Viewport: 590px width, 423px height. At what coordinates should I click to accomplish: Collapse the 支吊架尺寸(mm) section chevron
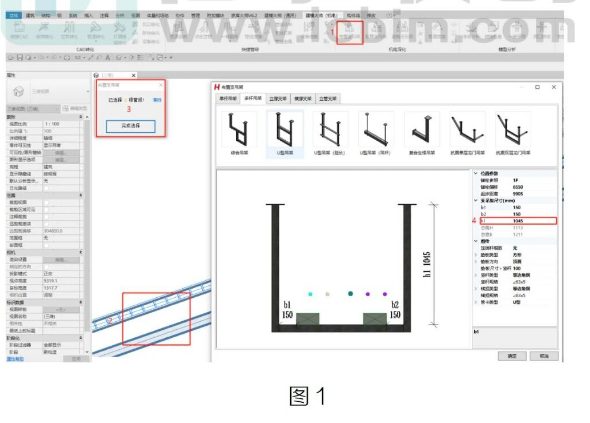[476, 201]
